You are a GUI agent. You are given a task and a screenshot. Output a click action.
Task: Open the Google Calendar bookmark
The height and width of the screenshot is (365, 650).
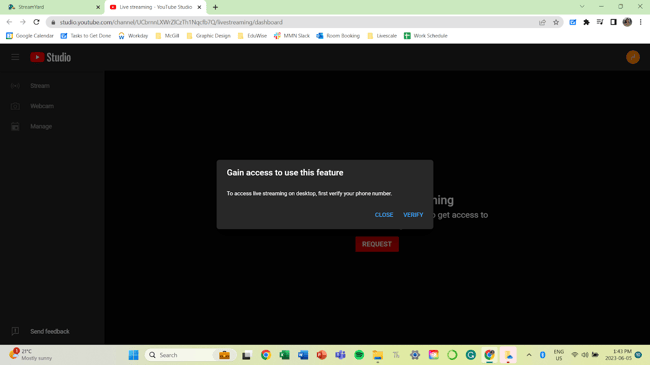(x=30, y=36)
